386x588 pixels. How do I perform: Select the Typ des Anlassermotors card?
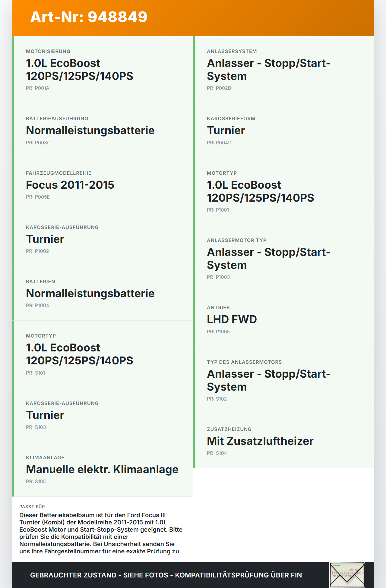click(x=283, y=380)
